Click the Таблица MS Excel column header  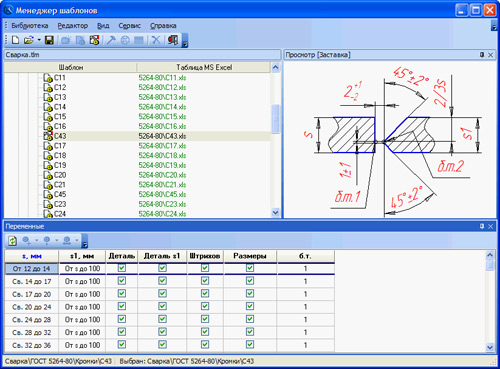(x=204, y=67)
